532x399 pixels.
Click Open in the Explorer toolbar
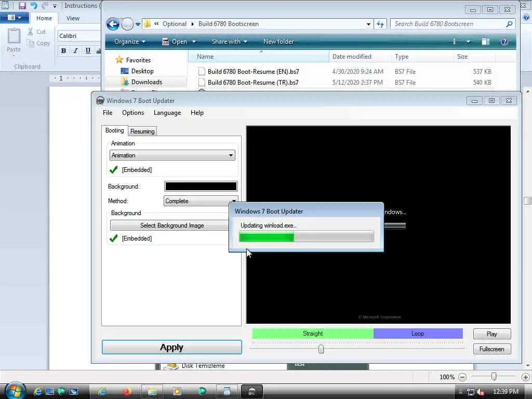[175, 42]
